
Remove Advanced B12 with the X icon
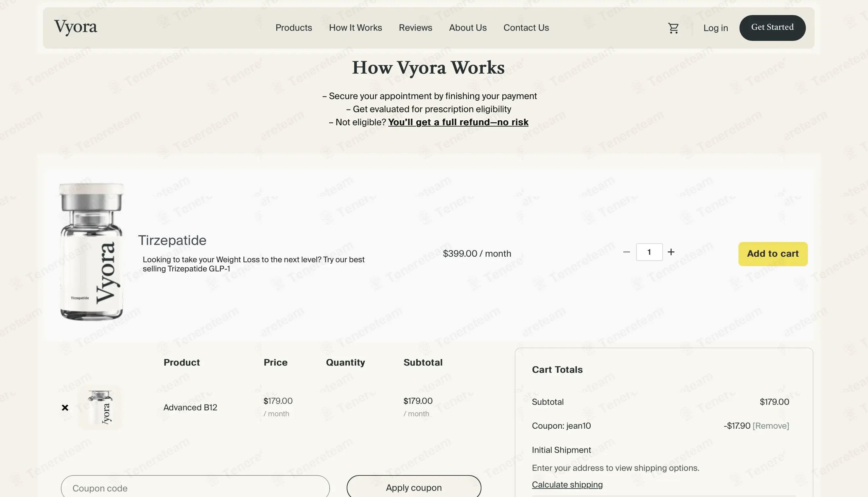point(65,407)
